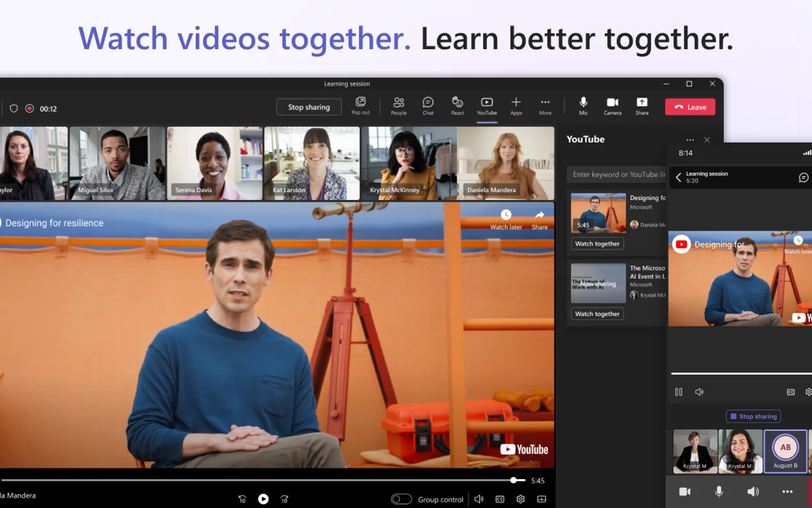Toggle closed captions on main video

click(x=500, y=499)
